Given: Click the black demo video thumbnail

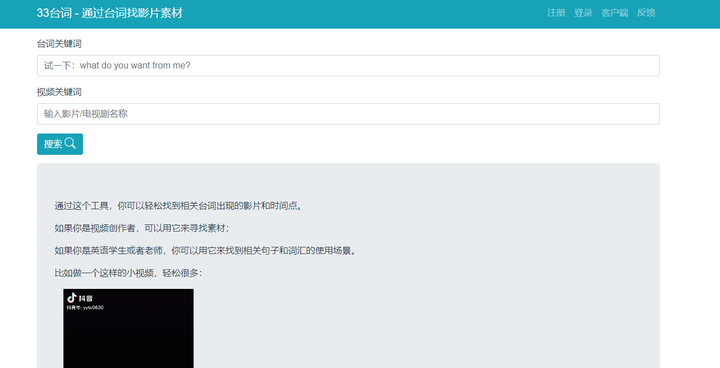Looking at the screenshot, I should (x=129, y=328).
